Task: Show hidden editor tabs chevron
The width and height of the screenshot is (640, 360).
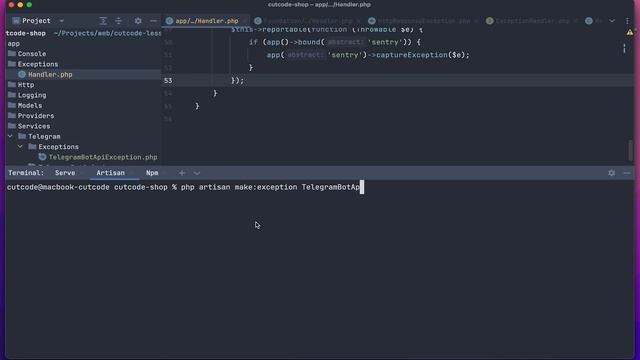Action: (612, 21)
